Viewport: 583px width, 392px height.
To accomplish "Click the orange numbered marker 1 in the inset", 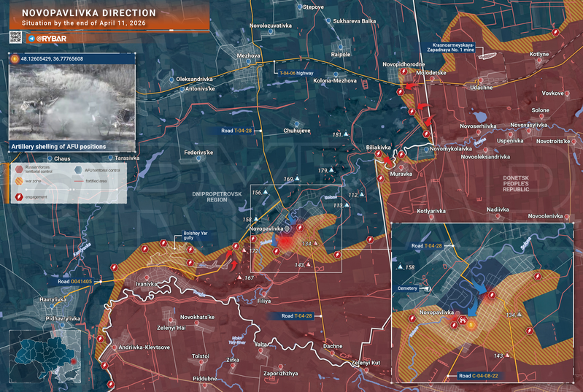I will [471, 325].
